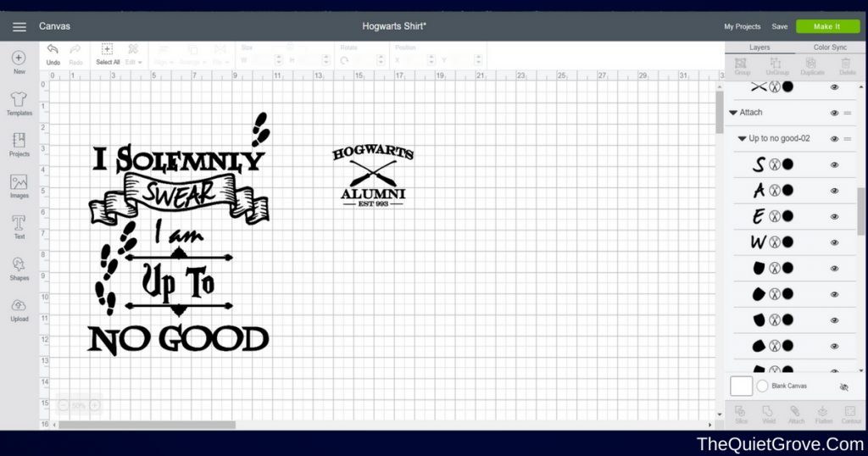Click the Canvas title in header
Screen dimensions: 868x456
click(x=54, y=26)
